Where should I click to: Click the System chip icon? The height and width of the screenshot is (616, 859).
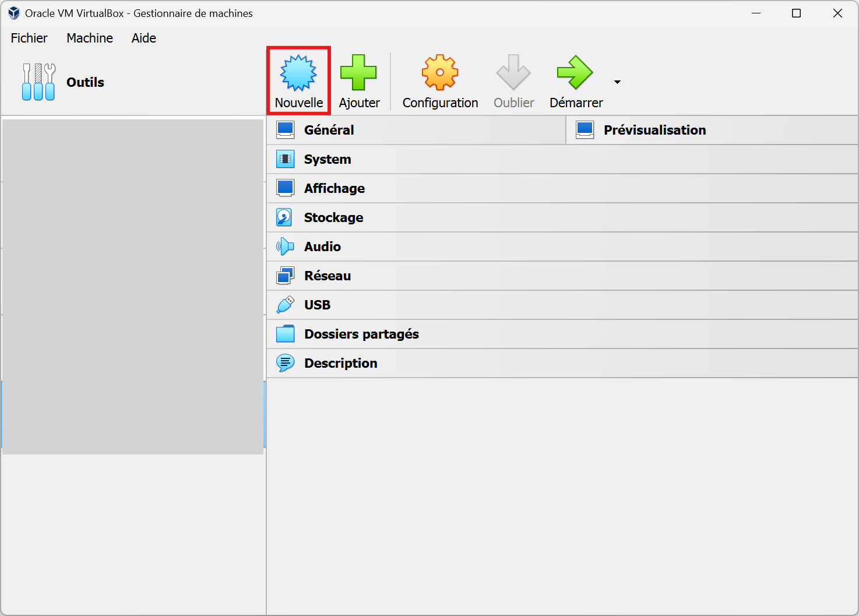[x=285, y=159]
